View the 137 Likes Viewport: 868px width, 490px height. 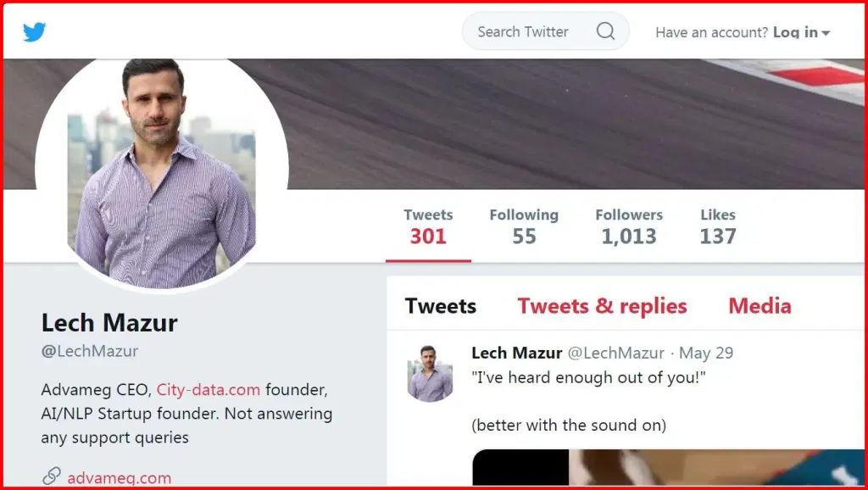(x=717, y=227)
